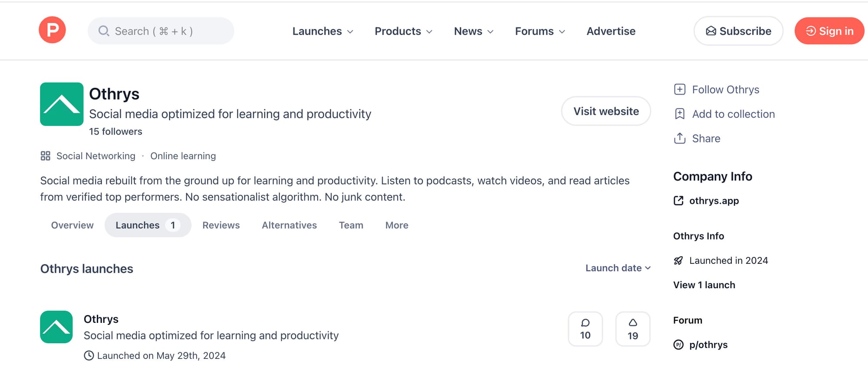The width and height of the screenshot is (868, 388).
Task: Open the Alternatives tab
Action: pos(289,225)
